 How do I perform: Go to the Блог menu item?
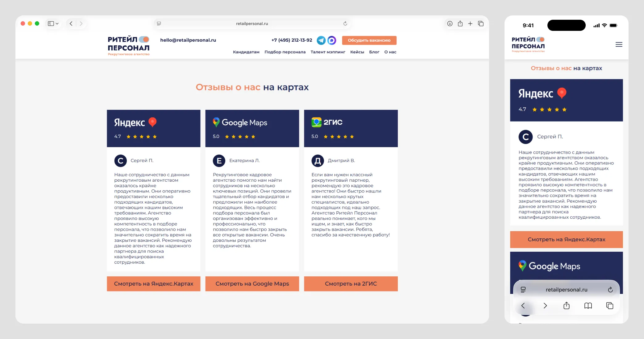374,52
